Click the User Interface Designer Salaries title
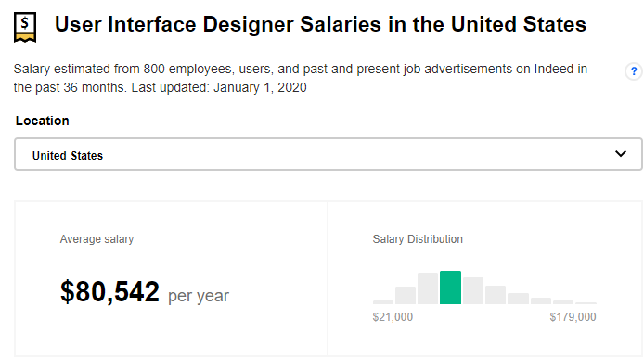644x358 pixels. [x=320, y=24]
